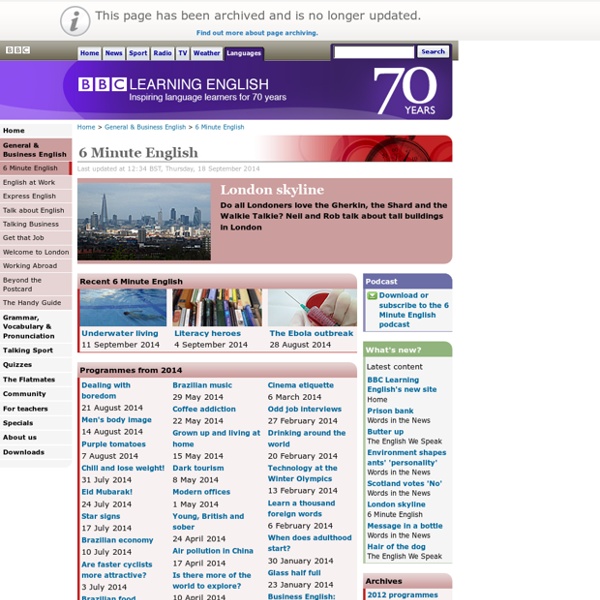Select General & Business English in sidebar
Screen dimensions: 600x600
[35, 150]
